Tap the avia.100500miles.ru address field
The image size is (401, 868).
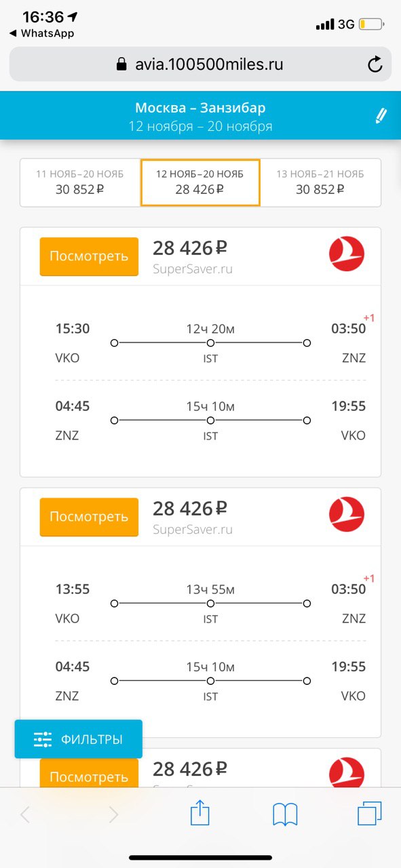(x=200, y=64)
